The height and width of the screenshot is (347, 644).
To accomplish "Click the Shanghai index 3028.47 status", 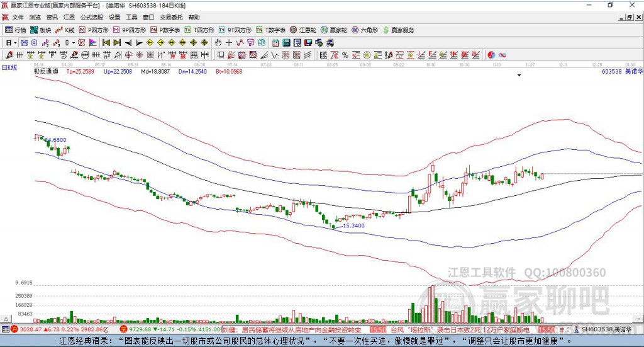I will click(60, 329).
